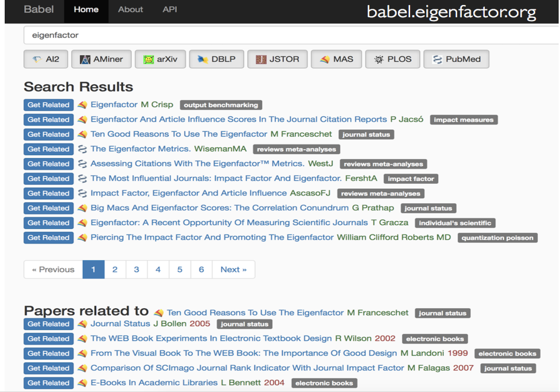Choose the arXiv source filter
Image resolution: width=560 pixels, height=392 pixels.
pyautogui.click(x=160, y=59)
